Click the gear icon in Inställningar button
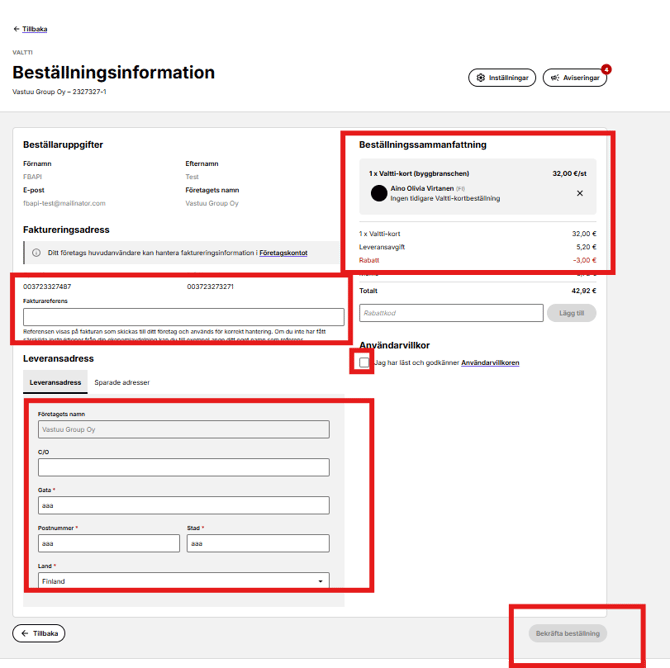670x668 pixels. [x=481, y=78]
